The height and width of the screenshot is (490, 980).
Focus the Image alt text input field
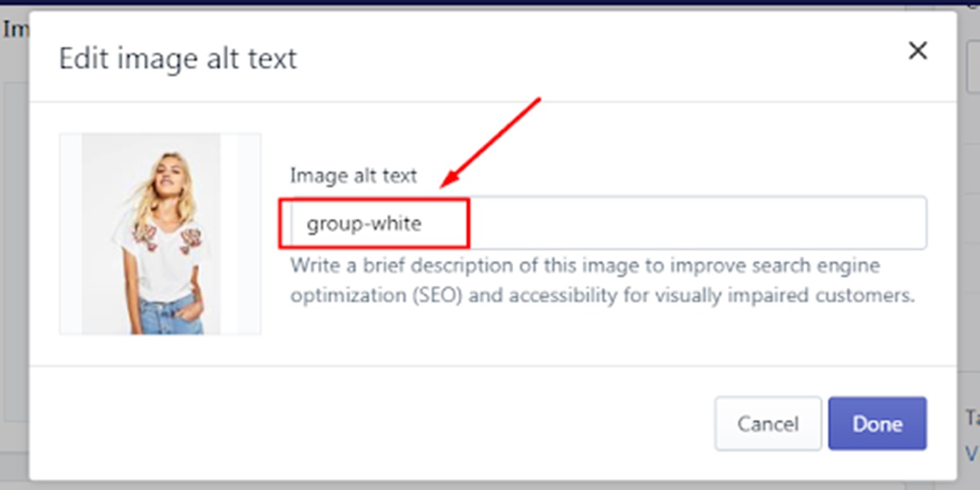click(608, 223)
